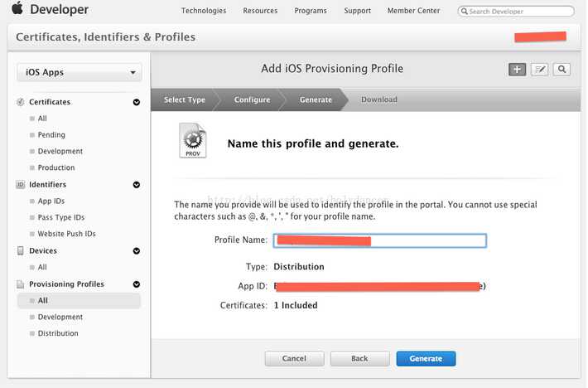Open the edit pencil icon in header
The image size is (588, 388).
coord(539,69)
